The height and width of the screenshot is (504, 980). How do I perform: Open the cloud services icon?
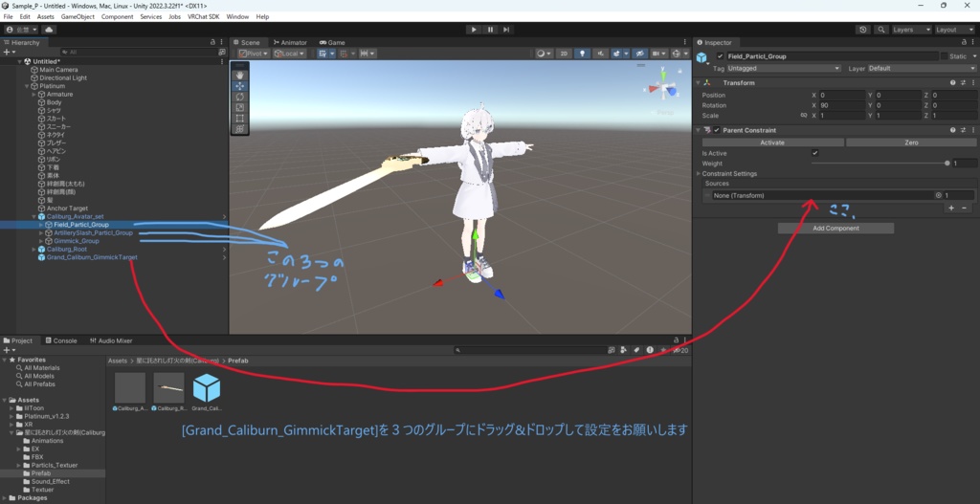point(49,30)
